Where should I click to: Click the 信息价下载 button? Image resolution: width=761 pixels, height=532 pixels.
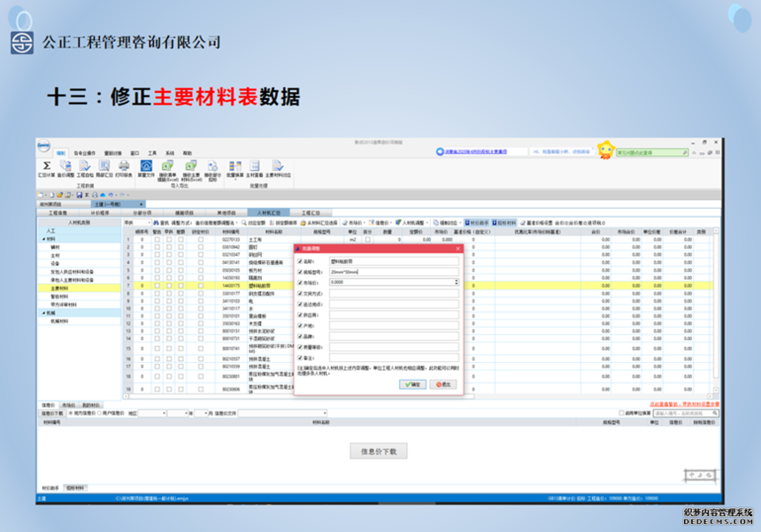379,451
